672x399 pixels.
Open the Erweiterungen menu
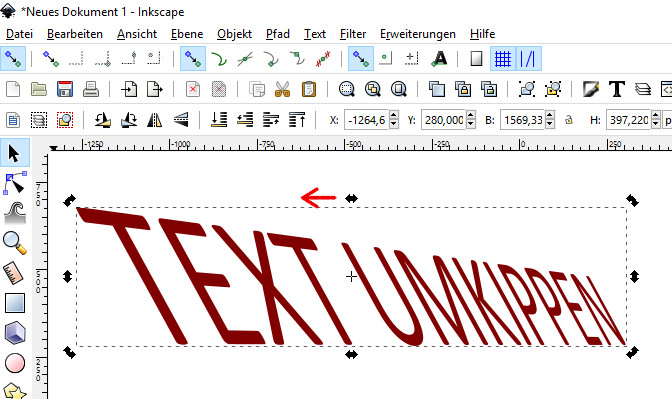[417, 34]
